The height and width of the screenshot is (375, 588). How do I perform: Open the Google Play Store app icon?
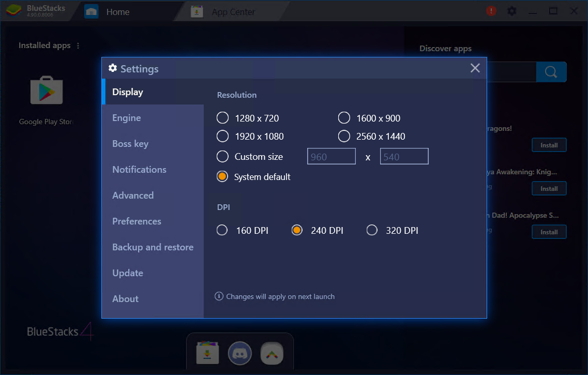click(x=47, y=91)
